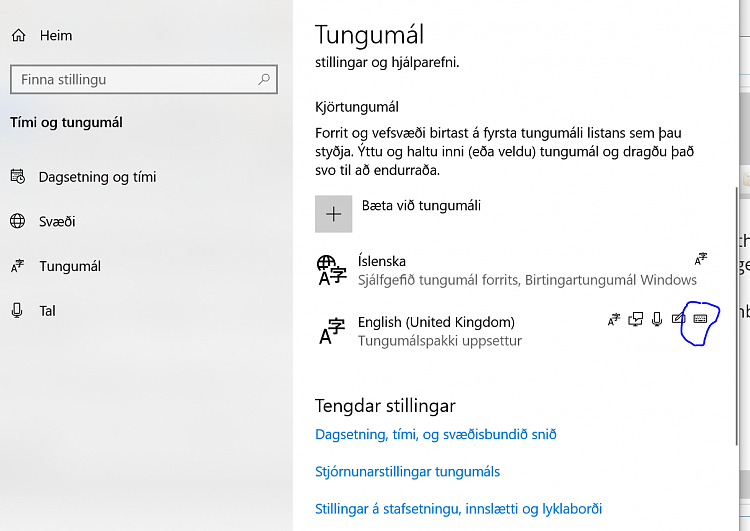Image resolution: width=750 pixels, height=531 pixels.
Task: Open Dagsetning, tími, og svæðisbundið snið link
Action: click(x=436, y=434)
